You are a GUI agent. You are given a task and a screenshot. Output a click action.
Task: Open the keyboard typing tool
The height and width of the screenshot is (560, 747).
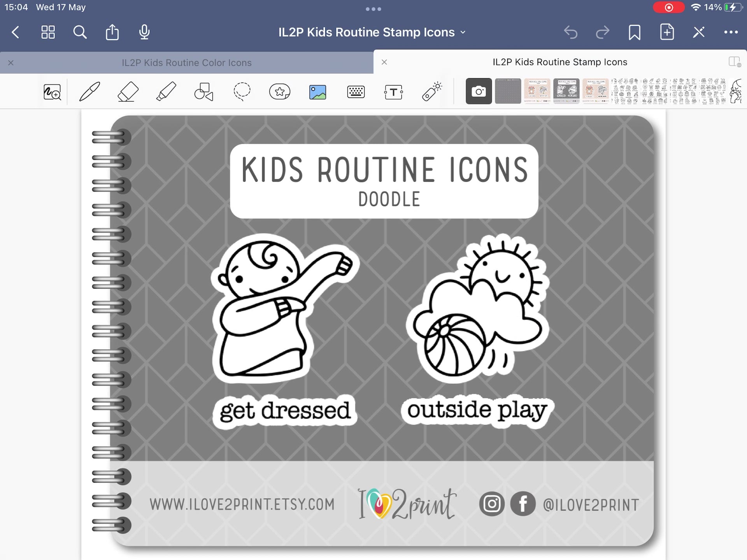[356, 92]
